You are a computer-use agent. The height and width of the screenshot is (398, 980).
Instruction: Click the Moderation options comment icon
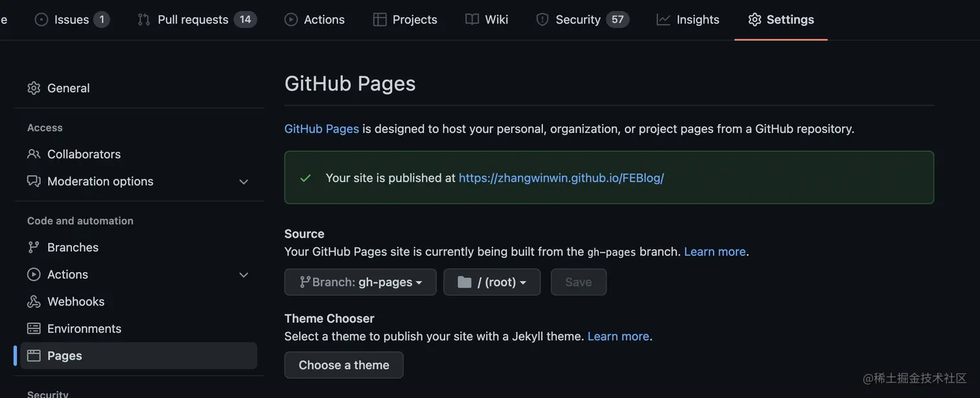coord(34,181)
